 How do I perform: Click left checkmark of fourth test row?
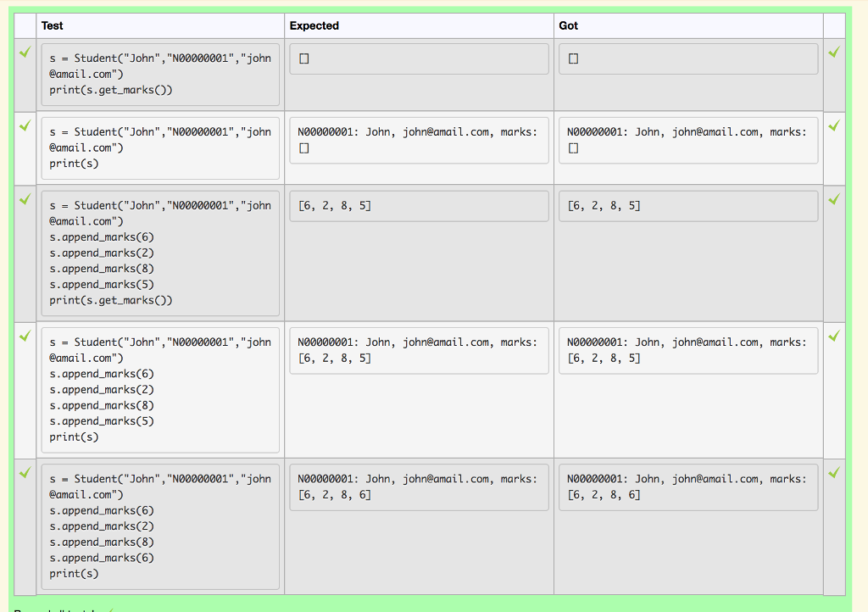tap(25, 336)
